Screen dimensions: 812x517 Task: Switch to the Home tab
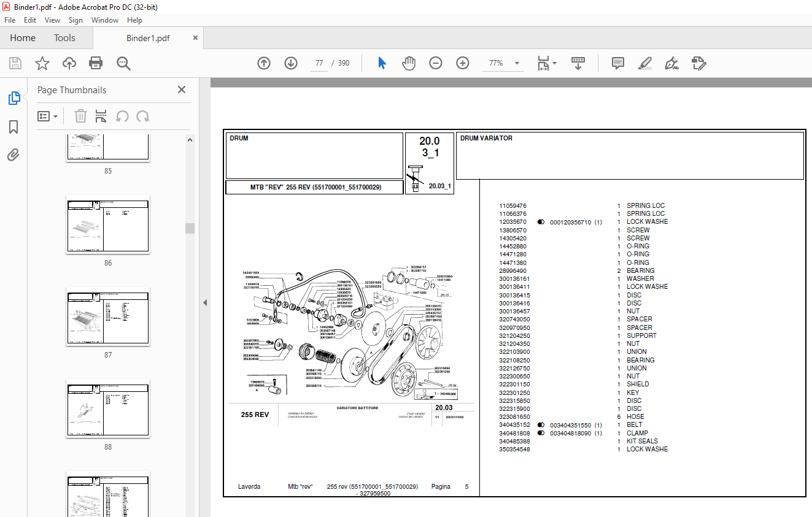(23, 38)
